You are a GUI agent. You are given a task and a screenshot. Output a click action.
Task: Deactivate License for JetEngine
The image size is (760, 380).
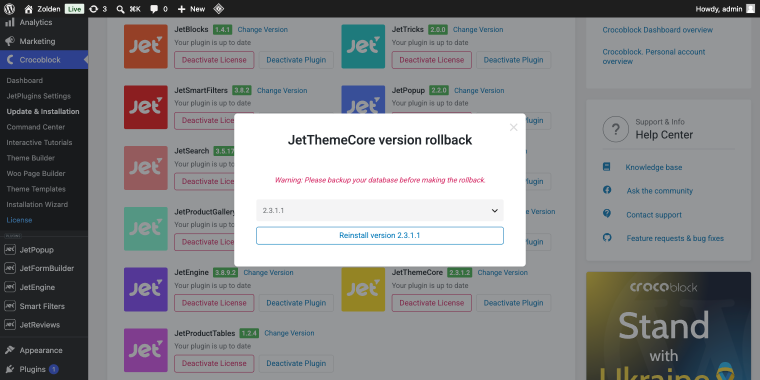coord(214,303)
